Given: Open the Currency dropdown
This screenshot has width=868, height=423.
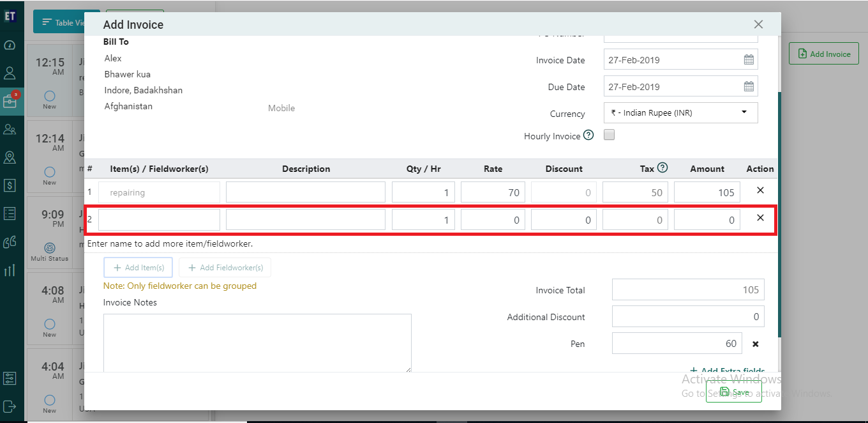Looking at the screenshot, I should 681,112.
